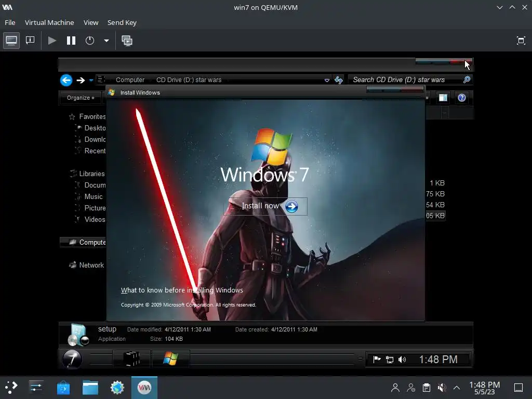Click CD Drive (D:) star wars breadcrumb

(189, 79)
